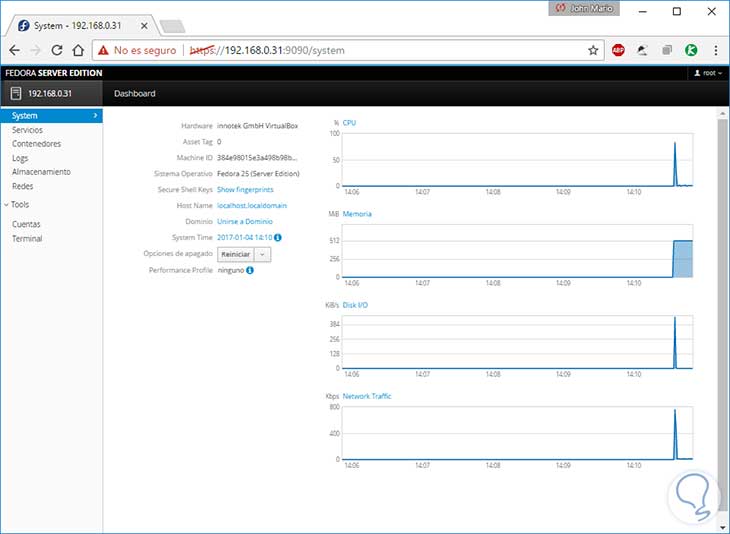Reload the page with refresh icon
The image size is (730, 534).
[x=57, y=50]
